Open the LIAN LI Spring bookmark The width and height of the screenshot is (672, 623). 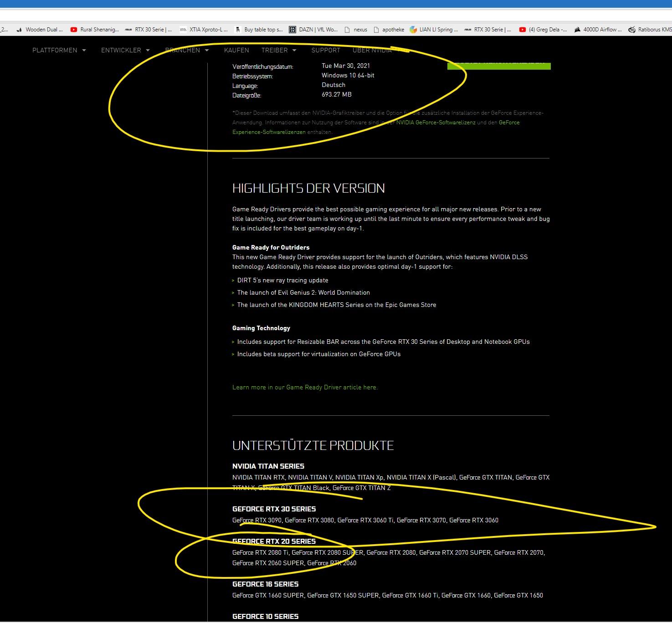tap(434, 30)
